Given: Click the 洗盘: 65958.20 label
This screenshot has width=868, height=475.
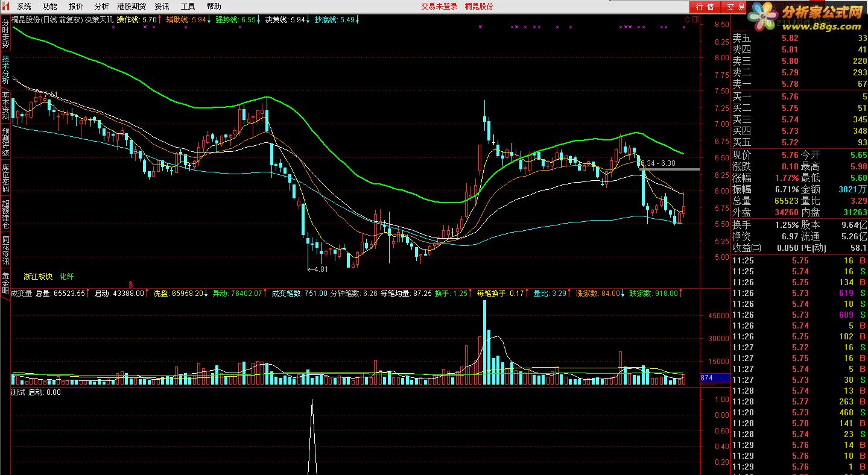Looking at the screenshot, I should pyautogui.click(x=180, y=294).
